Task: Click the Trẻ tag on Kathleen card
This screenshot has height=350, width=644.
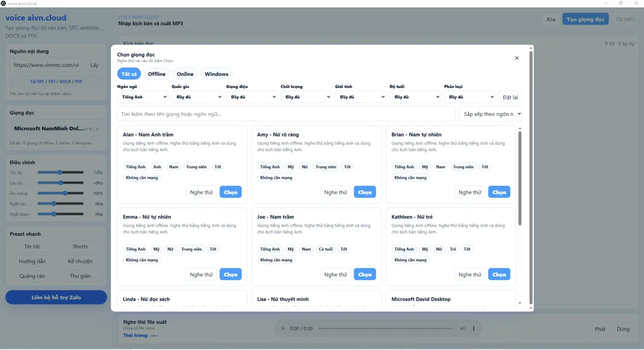Action: (x=453, y=249)
